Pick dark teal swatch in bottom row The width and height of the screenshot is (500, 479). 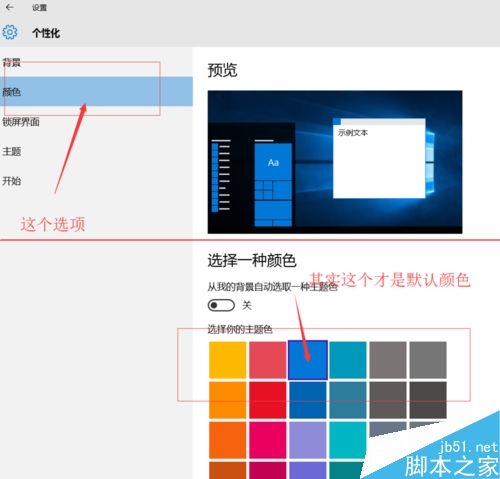tap(345, 470)
